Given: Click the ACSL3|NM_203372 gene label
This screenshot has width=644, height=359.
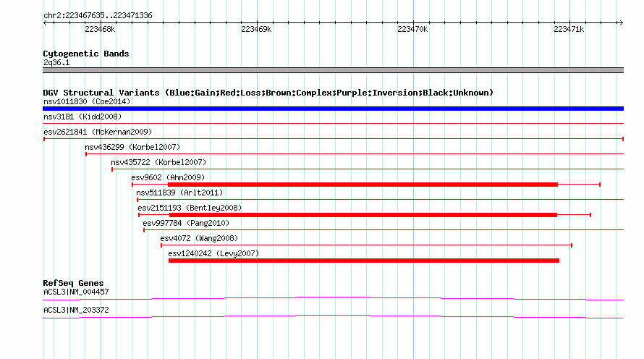Looking at the screenshot, I should click(76, 310).
